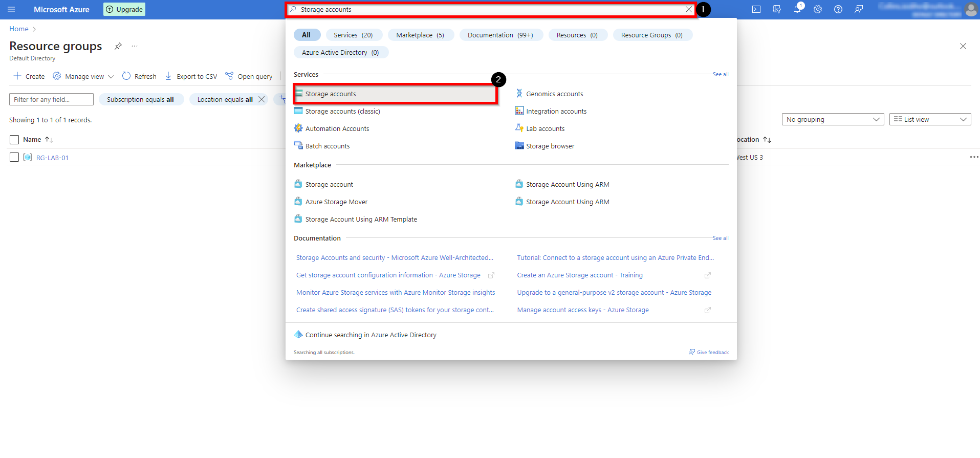980x458 pixels.
Task: Focus the global search box
Action: 491,9
